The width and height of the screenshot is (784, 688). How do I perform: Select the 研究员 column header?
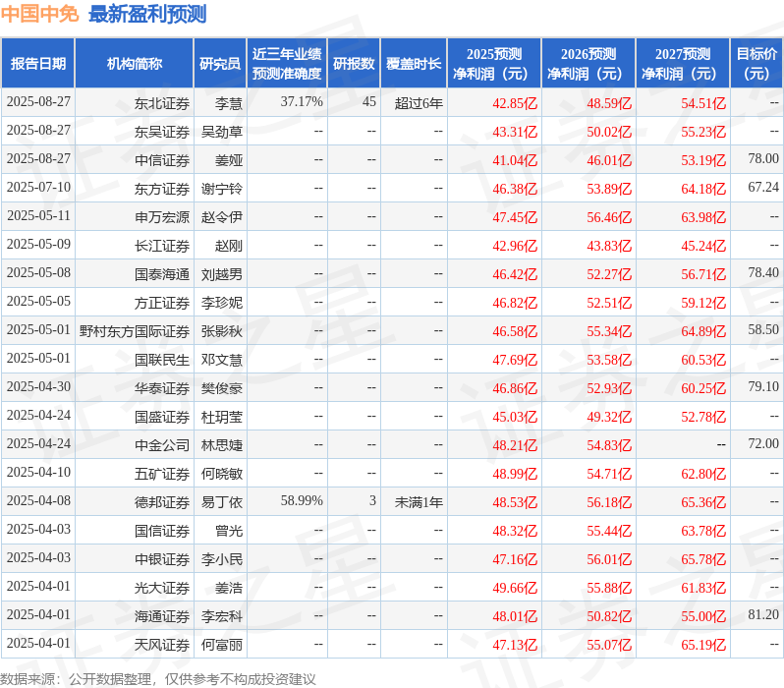(220, 64)
